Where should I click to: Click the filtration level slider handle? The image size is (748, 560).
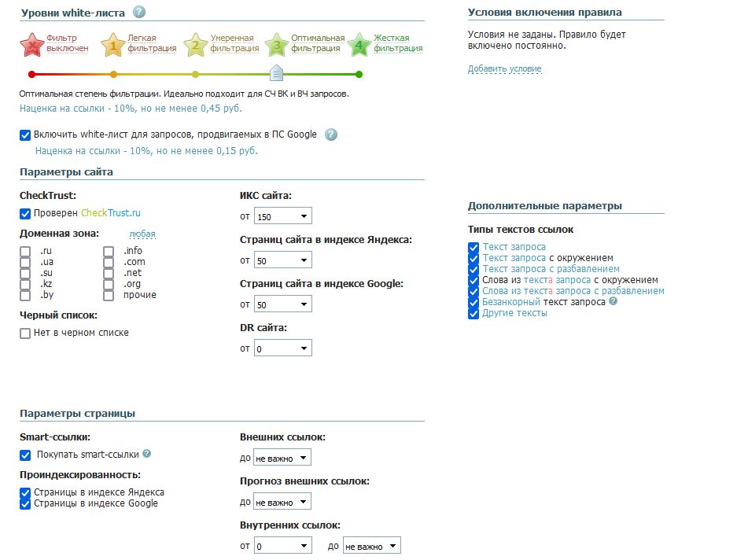pyautogui.click(x=276, y=74)
